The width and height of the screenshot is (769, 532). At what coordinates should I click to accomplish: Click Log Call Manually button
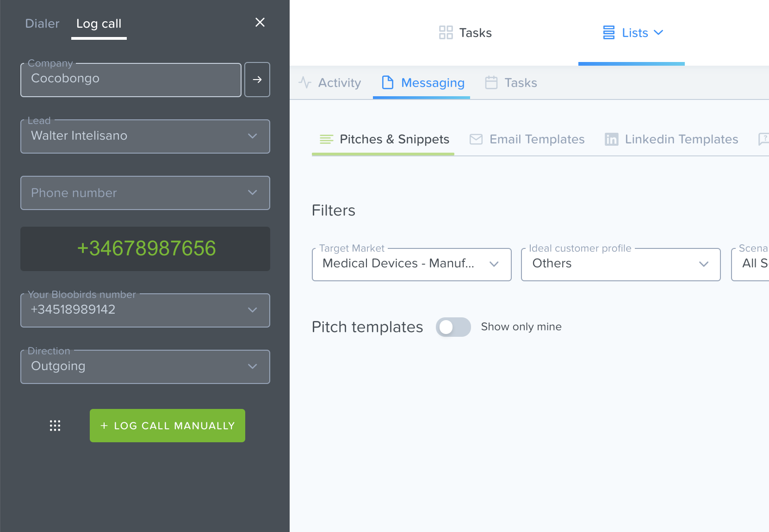click(x=167, y=426)
